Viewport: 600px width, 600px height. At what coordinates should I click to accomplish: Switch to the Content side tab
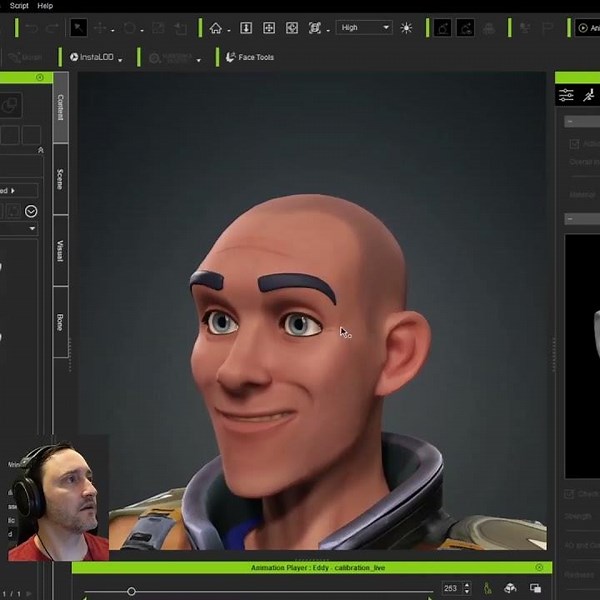pos(60,108)
